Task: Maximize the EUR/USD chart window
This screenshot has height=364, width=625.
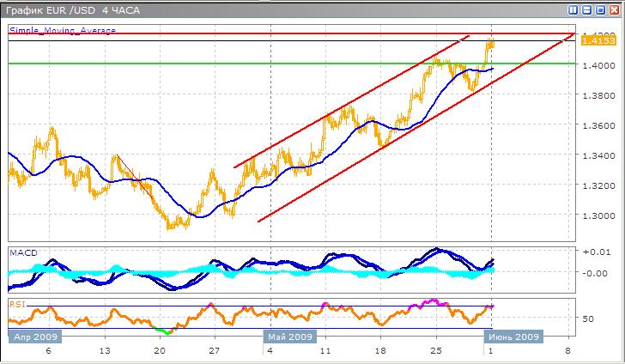Action: pos(601,10)
